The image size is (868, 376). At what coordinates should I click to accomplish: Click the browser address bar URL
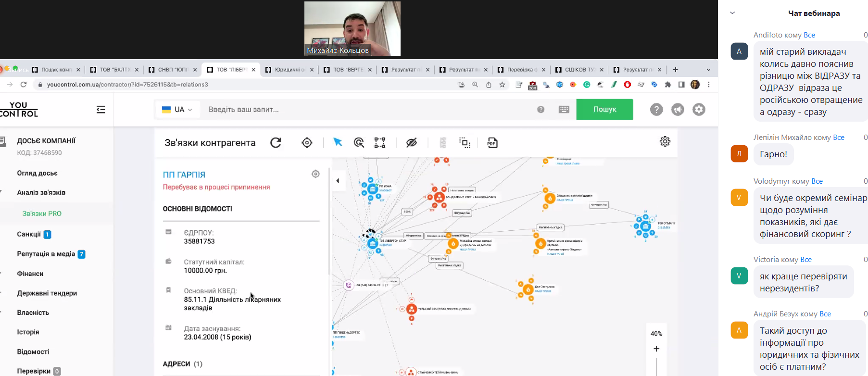point(127,85)
